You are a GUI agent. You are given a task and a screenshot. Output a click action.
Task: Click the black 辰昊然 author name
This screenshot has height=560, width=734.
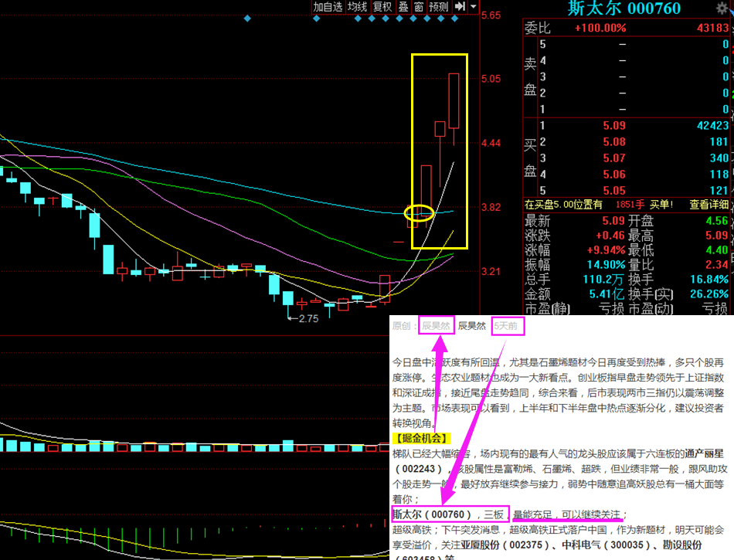tap(472, 326)
